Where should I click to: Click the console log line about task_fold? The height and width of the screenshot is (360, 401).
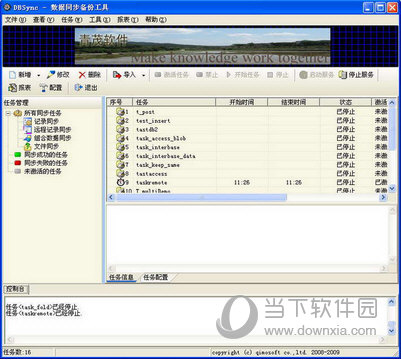(42, 307)
